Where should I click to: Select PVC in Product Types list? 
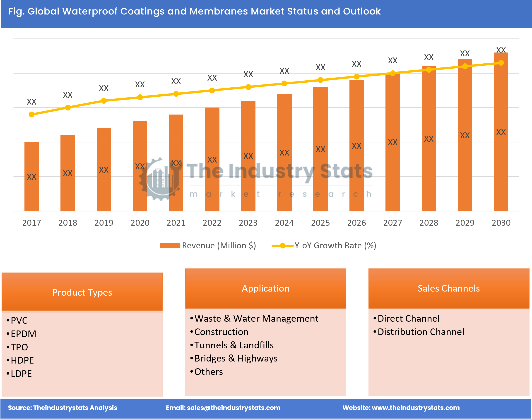coord(19,321)
